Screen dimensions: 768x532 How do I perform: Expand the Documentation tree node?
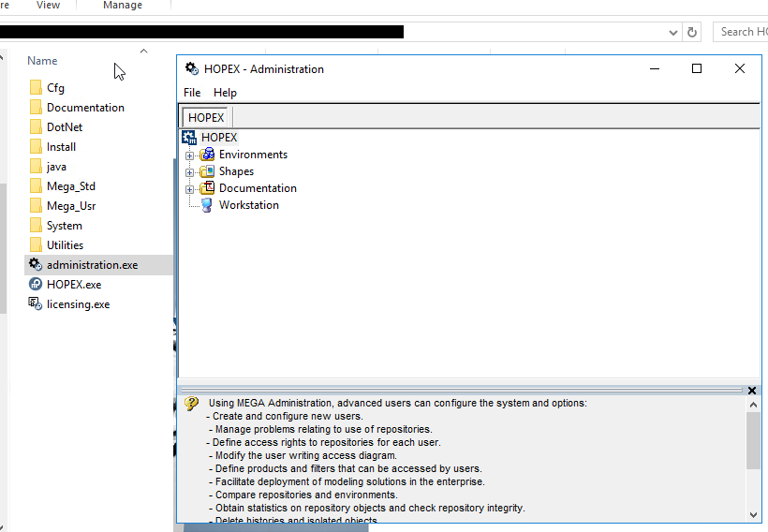(190, 189)
